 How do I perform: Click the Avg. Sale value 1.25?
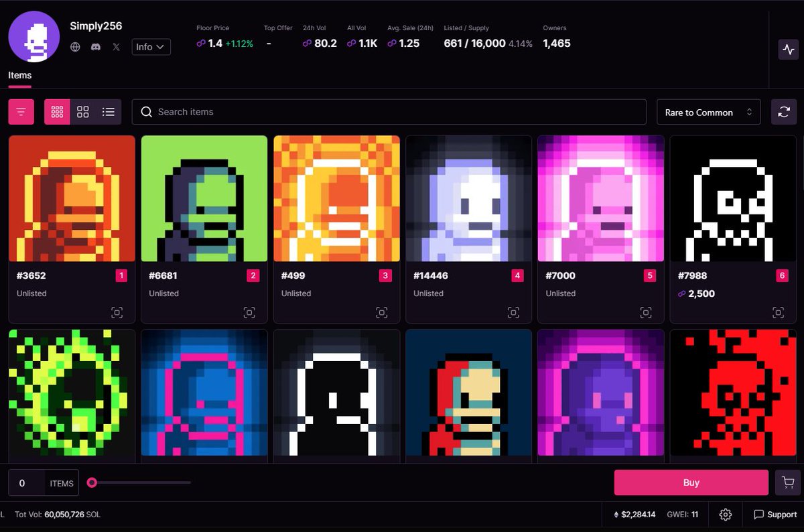pos(409,43)
